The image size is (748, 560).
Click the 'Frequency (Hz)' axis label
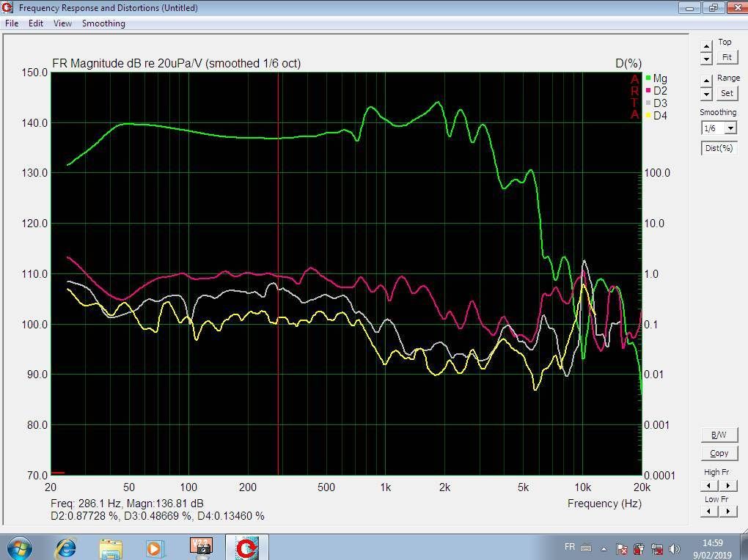pyautogui.click(x=604, y=504)
